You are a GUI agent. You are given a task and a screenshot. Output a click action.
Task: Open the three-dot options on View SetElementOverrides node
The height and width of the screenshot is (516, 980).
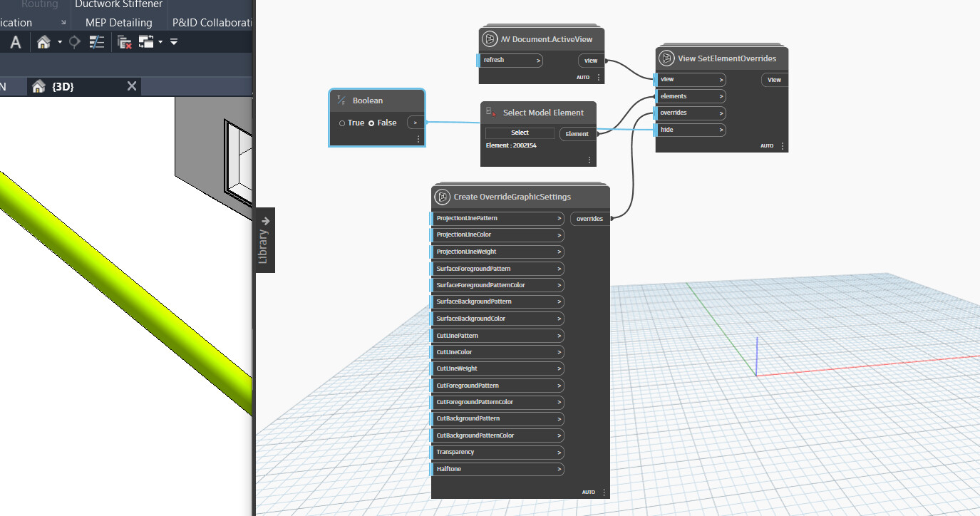[x=782, y=145]
